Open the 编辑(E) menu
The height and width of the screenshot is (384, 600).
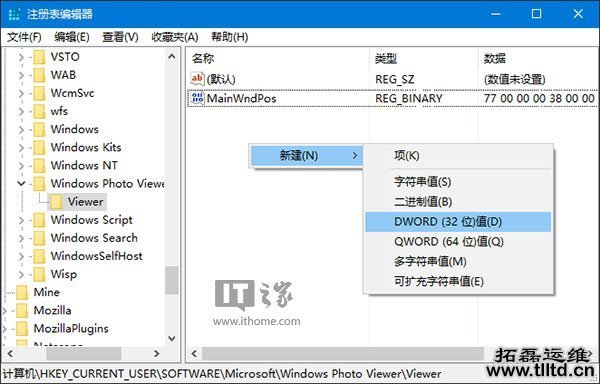(x=72, y=37)
